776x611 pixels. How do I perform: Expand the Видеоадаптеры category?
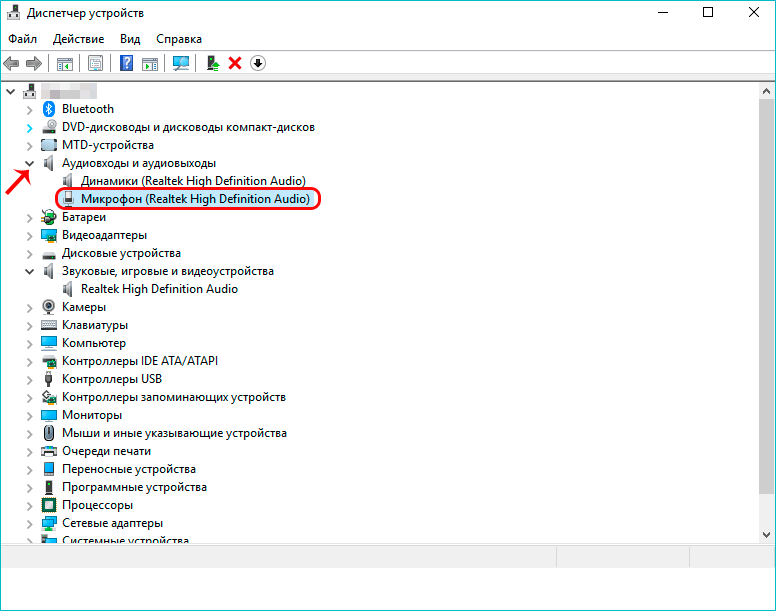coord(29,236)
